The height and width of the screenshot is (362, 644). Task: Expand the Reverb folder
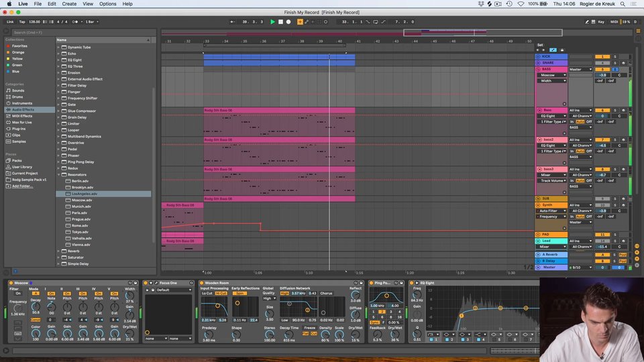[x=59, y=251]
